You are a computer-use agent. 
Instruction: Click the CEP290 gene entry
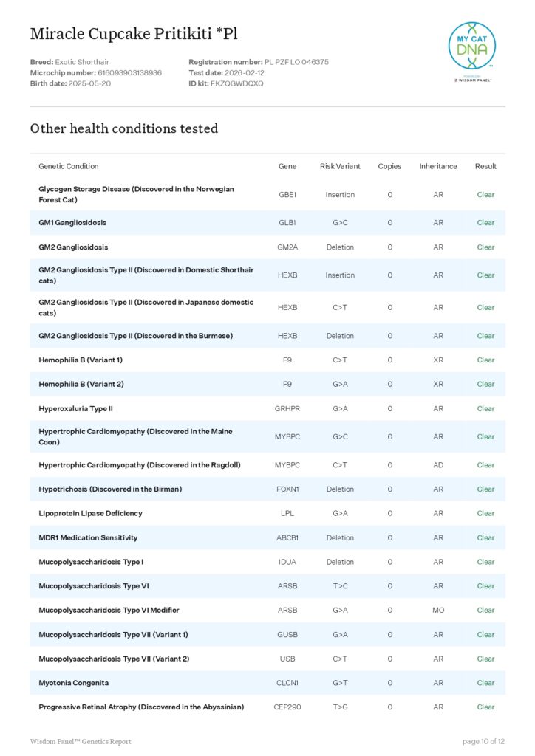pos(287,707)
